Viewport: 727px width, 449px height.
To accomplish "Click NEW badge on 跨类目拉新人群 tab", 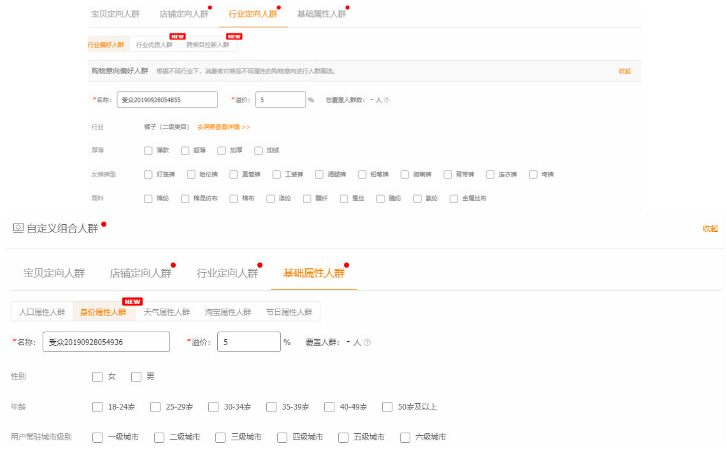I will [234, 37].
